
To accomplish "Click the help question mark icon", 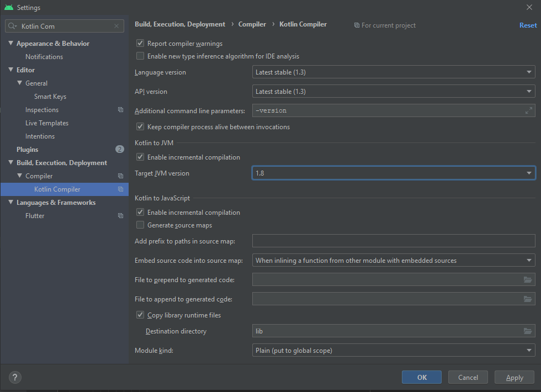I will 15,378.
